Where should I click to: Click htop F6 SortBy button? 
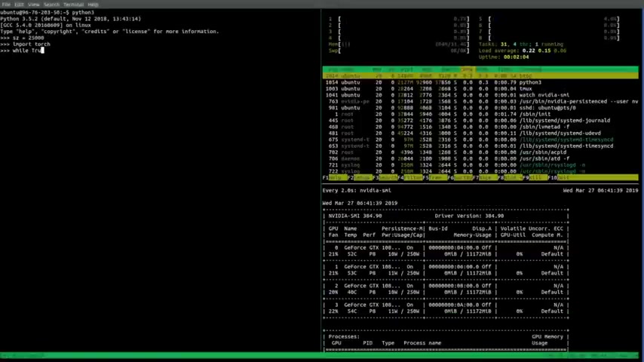click(460, 177)
